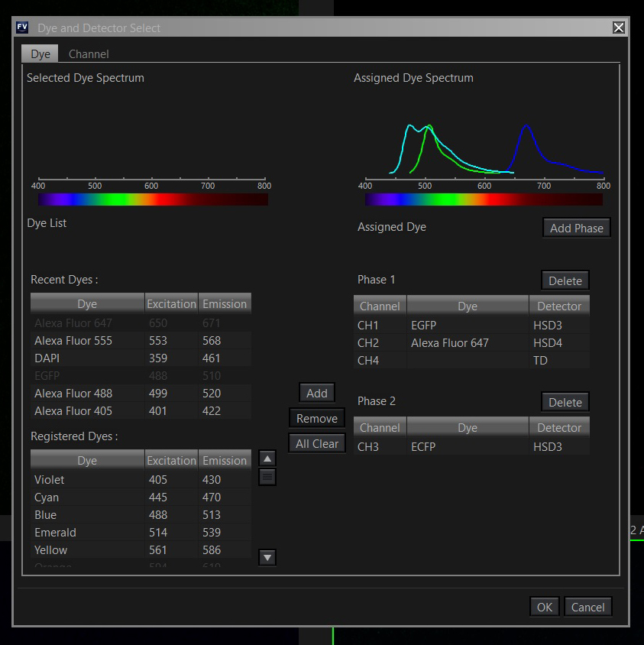Select CH3 ECFP row in Phase 2
This screenshot has width=644, height=645.
click(x=471, y=447)
